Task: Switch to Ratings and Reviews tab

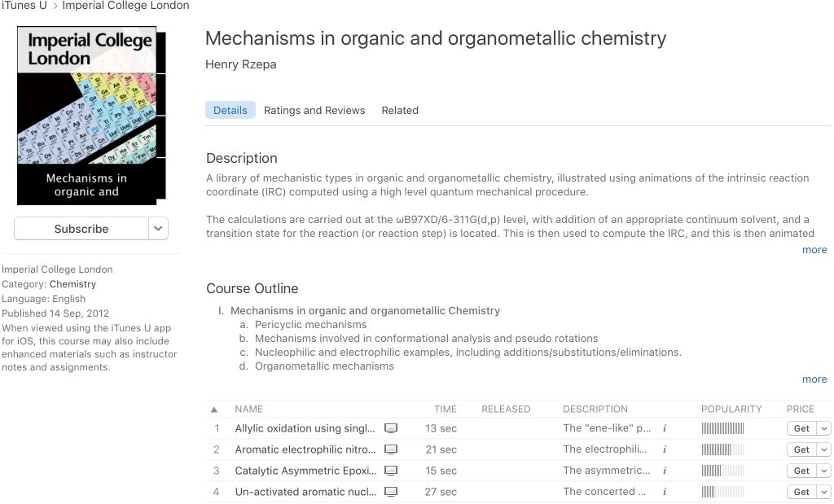Action: 314,111
